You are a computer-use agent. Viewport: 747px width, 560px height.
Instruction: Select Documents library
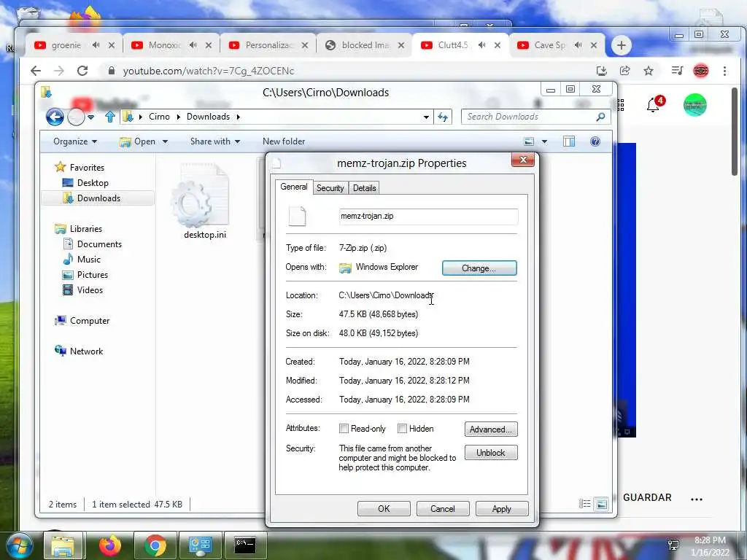tap(93, 244)
